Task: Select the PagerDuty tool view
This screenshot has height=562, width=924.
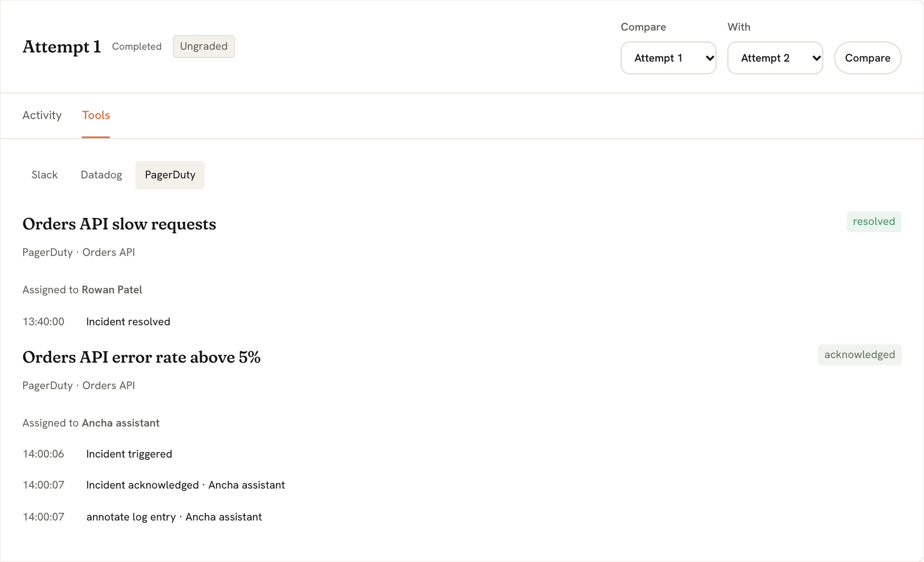Action: click(x=170, y=175)
